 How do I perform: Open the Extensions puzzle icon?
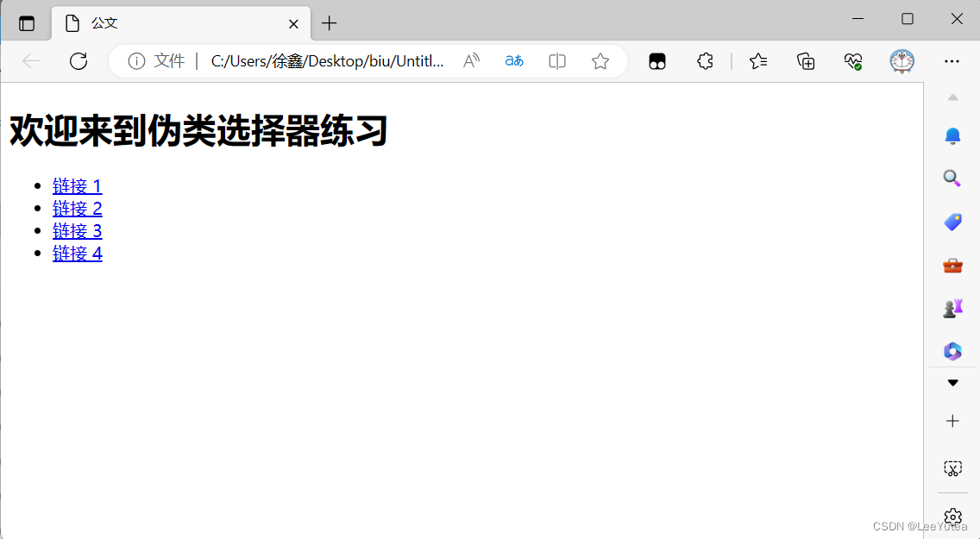click(x=705, y=60)
